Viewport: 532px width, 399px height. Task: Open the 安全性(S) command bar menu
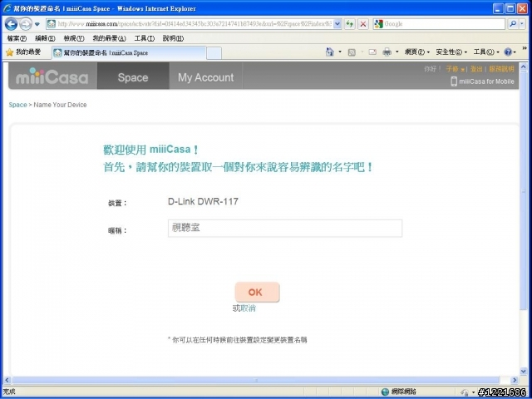point(451,52)
